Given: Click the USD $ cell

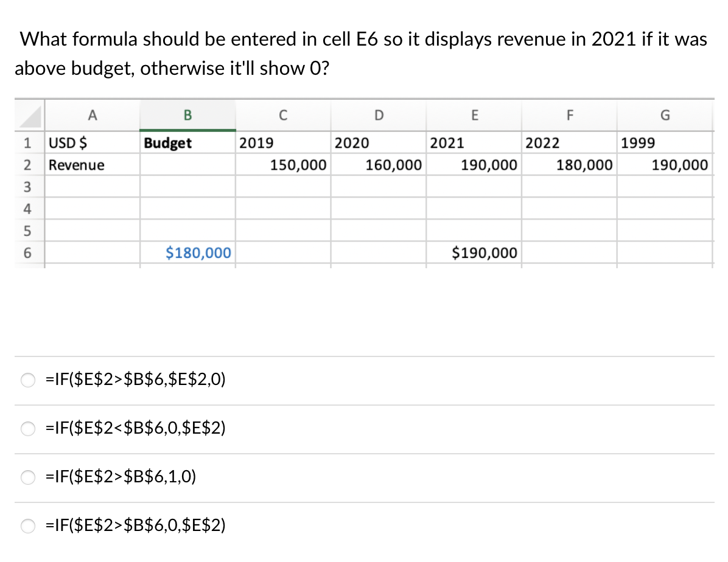Looking at the screenshot, I should tap(91, 142).
